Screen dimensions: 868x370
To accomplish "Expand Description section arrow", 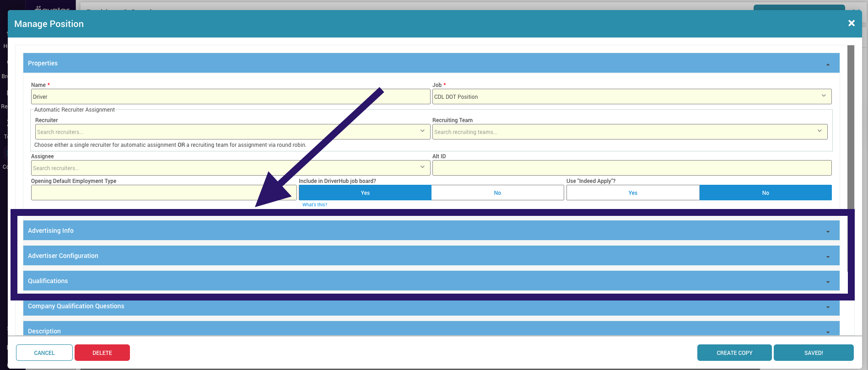I will click(828, 332).
